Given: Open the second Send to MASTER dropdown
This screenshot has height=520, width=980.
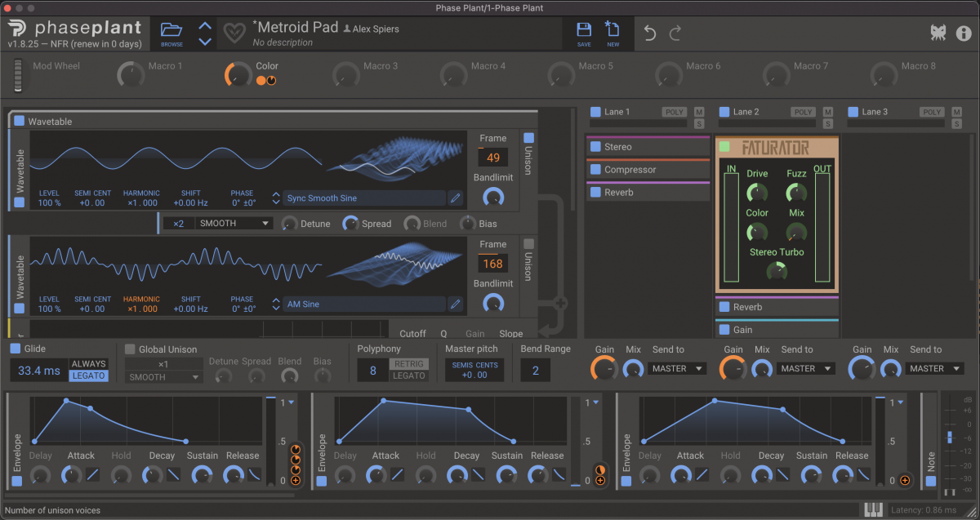Looking at the screenshot, I should [x=806, y=368].
